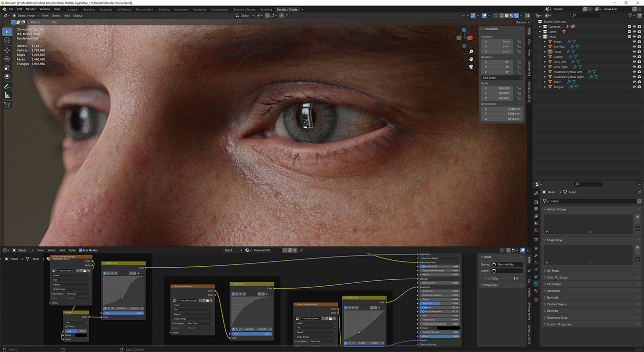Click the pan view hand icon
The height and width of the screenshot is (352, 644).
click(471, 59)
